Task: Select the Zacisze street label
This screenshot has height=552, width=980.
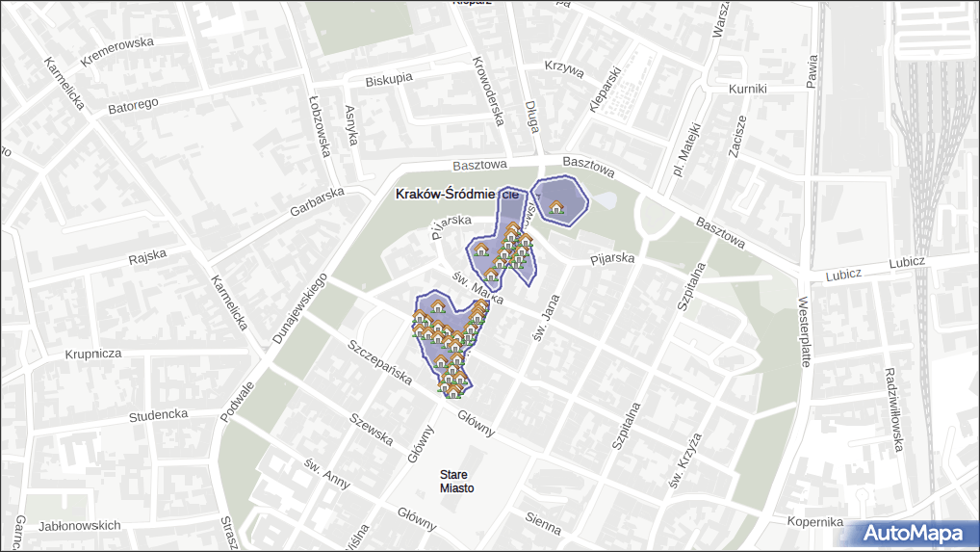Action: tap(737, 136)
